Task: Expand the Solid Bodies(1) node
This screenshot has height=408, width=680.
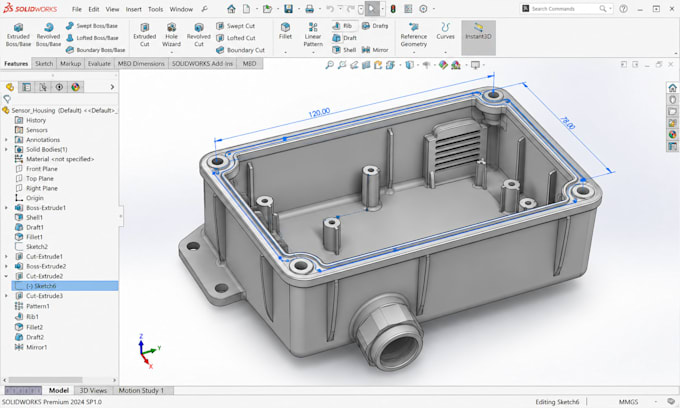Action: click(x=6, y=149)
